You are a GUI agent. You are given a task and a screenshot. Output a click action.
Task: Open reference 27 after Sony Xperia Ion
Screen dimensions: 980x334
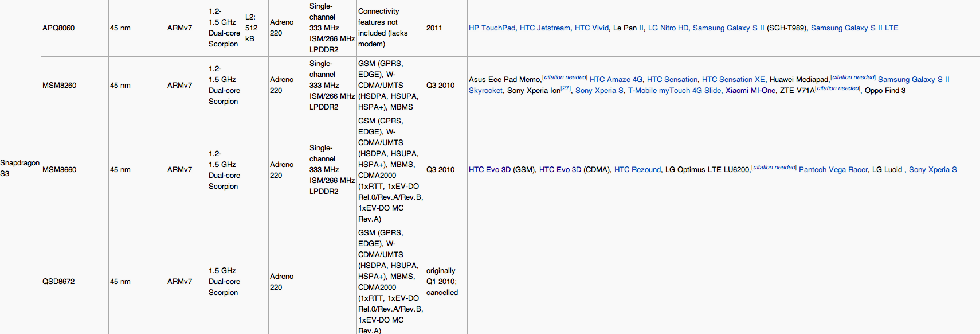(x=566, y=88)
